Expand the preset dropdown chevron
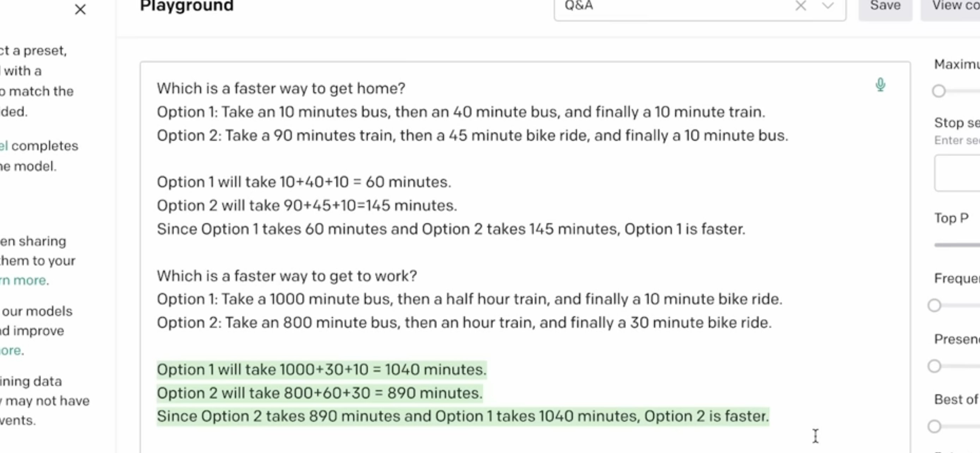This screenshot has width=980, height=453. tap(828, 6)
